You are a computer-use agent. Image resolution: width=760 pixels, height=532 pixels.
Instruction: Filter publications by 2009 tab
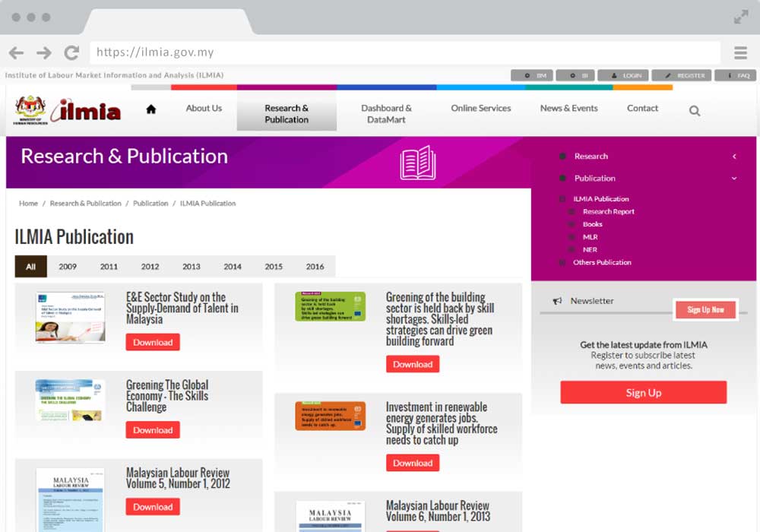(x=68, y=267)
